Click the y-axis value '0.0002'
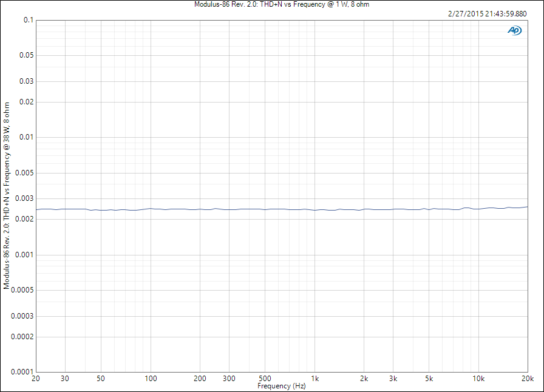The width and height of the screenshot is (544, 392). pyautogui.click(x=22, y=337)
